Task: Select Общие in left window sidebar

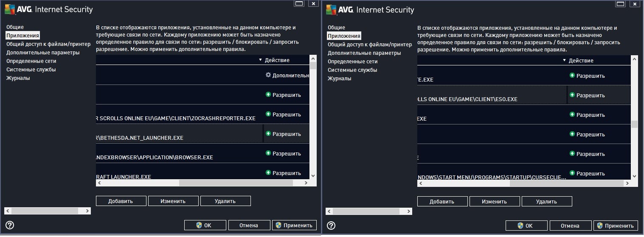Action: pos(15,27)
